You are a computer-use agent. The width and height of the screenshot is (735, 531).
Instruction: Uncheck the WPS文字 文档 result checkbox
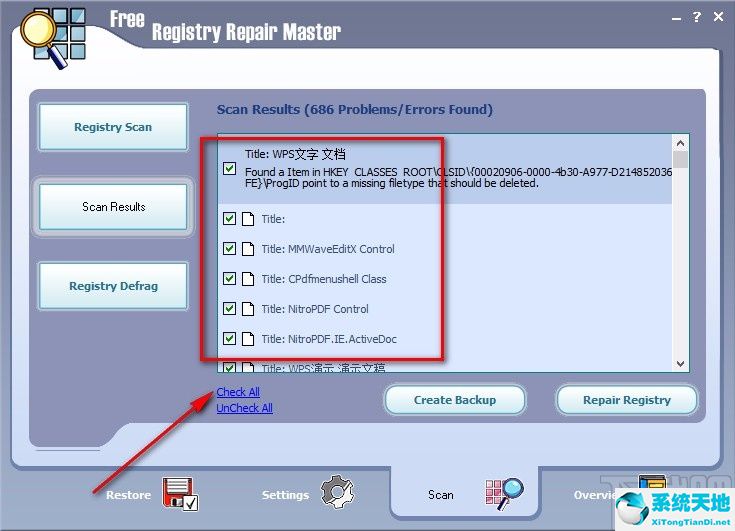230,169
